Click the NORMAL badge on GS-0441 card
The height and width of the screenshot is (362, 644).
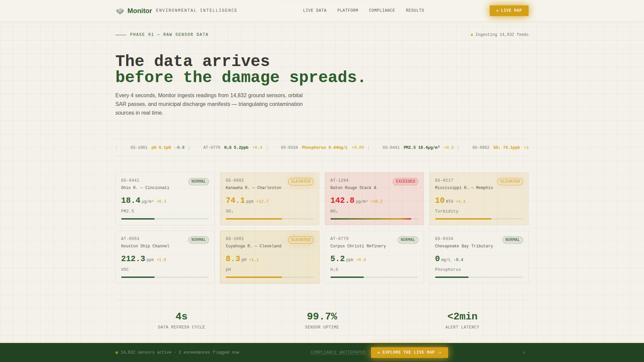[x=199, y=182]
